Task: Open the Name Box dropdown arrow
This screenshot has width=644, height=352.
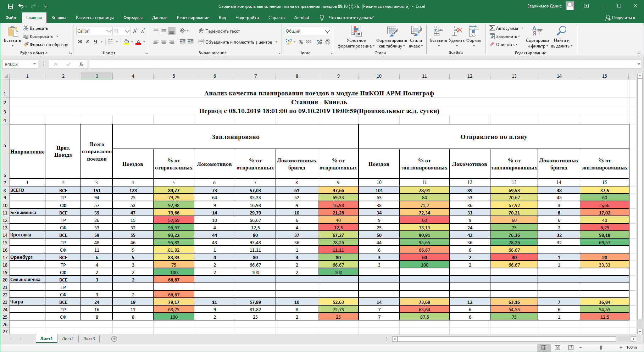Action: [34, 64]
